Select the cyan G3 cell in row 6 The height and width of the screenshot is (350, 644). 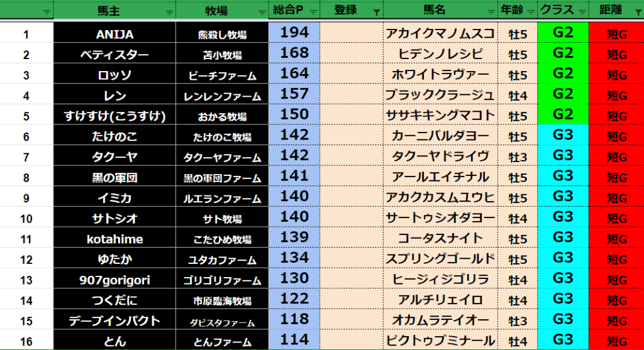(563, 135)
